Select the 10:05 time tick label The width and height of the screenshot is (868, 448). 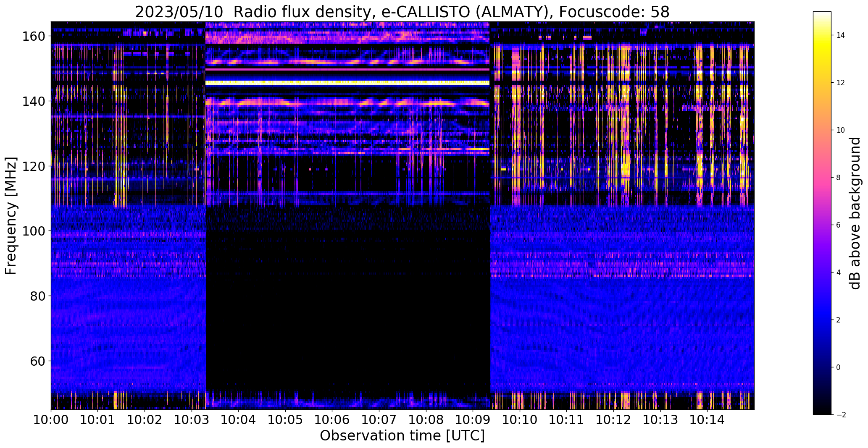click(285, 419)
